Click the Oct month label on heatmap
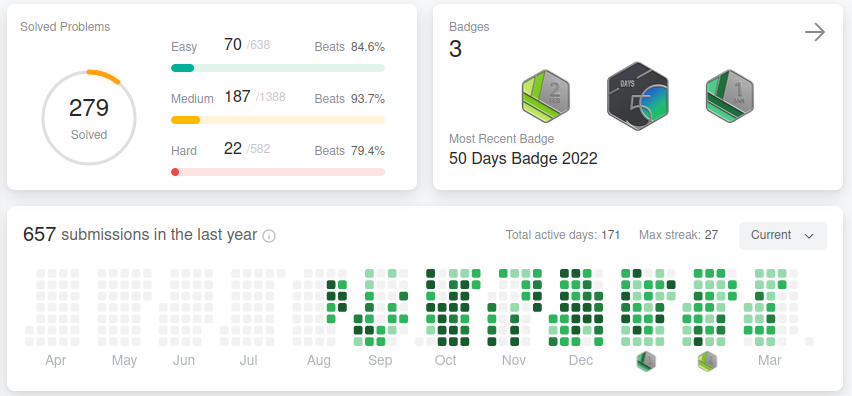Screen dimensions: 852x396 coord(446,361)
